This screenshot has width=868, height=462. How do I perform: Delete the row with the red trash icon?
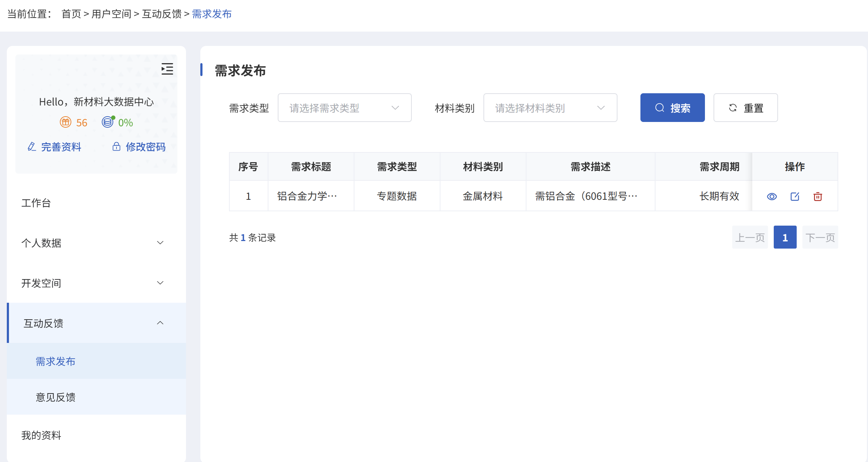coord(817,197)
